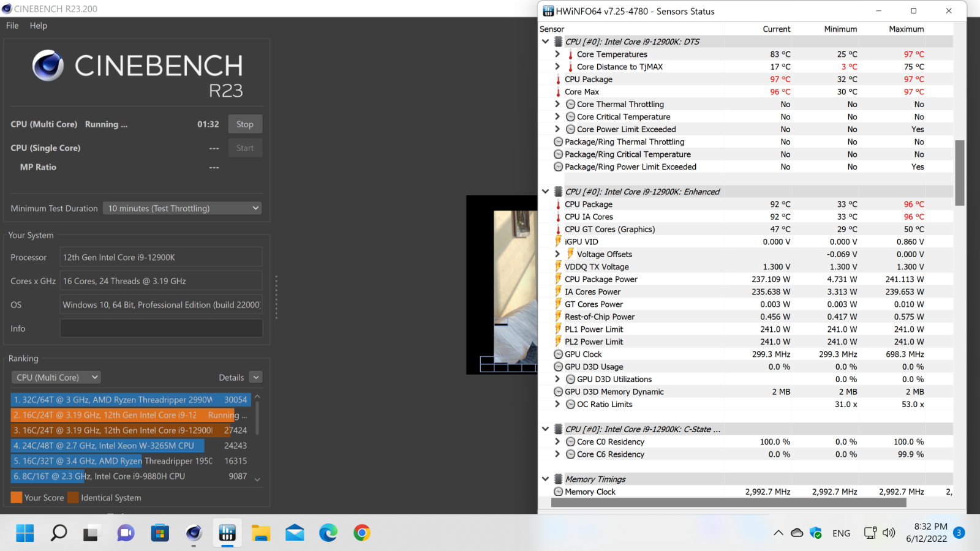Expand Core Thermal Throttling row
Viewport: 980px width, 551px height.
(x=557, y=104)
